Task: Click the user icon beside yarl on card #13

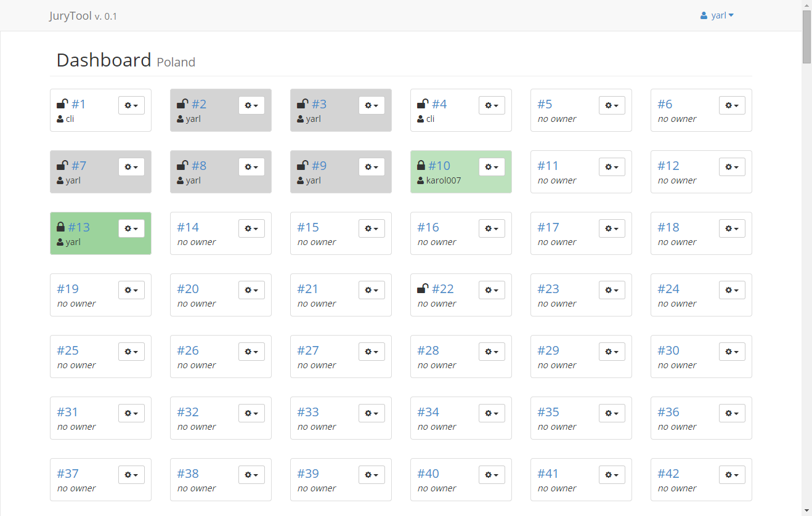Action: (60, 243)
